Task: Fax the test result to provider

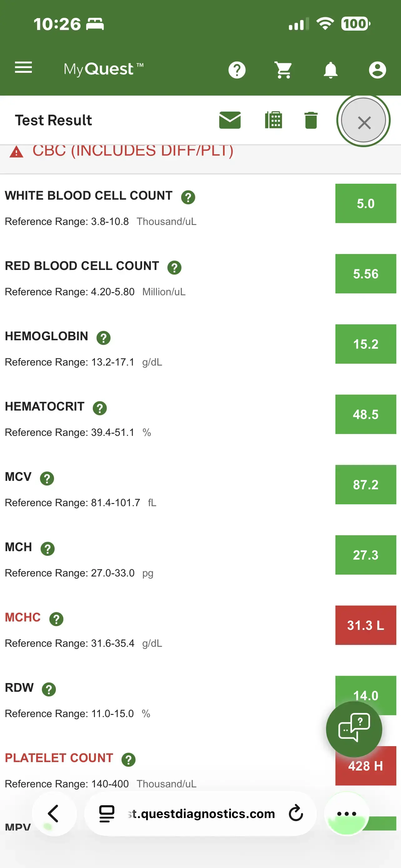Action: click(273, 120)
